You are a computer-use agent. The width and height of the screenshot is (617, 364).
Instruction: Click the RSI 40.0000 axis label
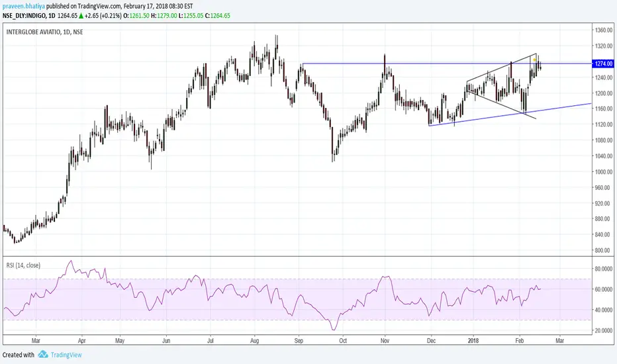tap(604, 310)
